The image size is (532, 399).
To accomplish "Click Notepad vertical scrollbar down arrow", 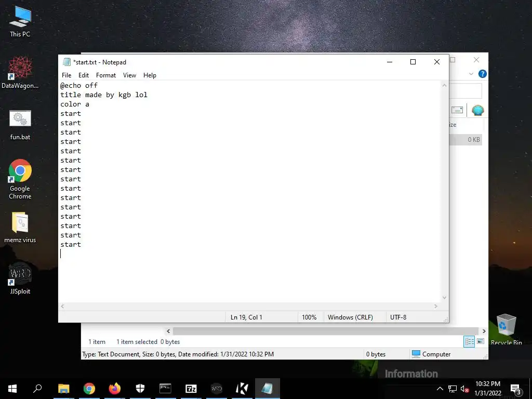I will pyautogui.click(x=444, y=298).
